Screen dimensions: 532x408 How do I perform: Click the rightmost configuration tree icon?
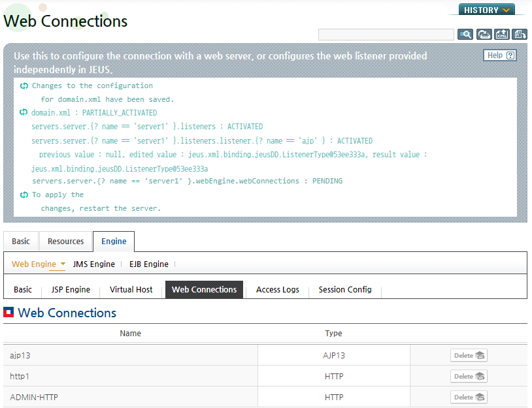coord(520,34)
